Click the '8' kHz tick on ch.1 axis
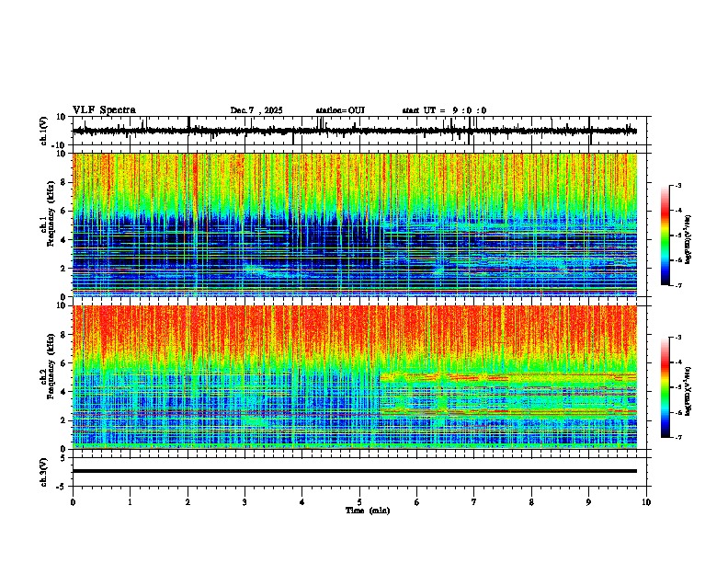Screen dimensions: 728x563 click(63, 182)
